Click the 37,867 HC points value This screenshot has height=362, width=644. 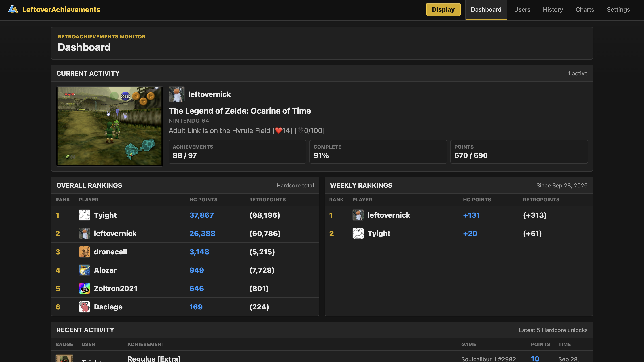[x=201, y=215]
